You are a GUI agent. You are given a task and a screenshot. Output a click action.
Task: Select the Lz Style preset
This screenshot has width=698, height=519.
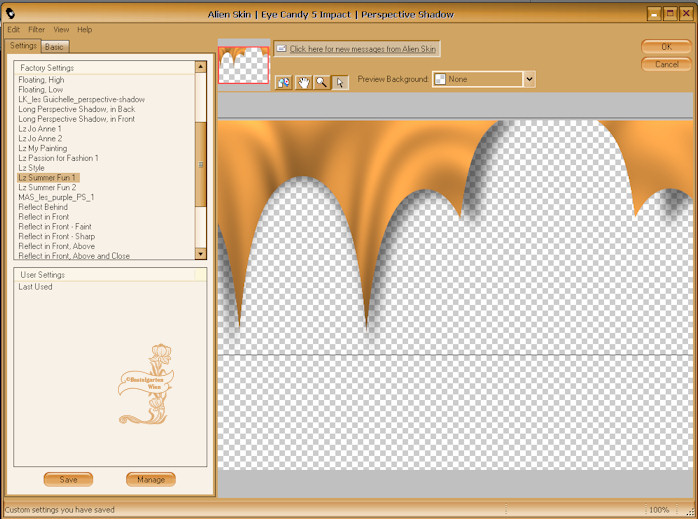31,168
